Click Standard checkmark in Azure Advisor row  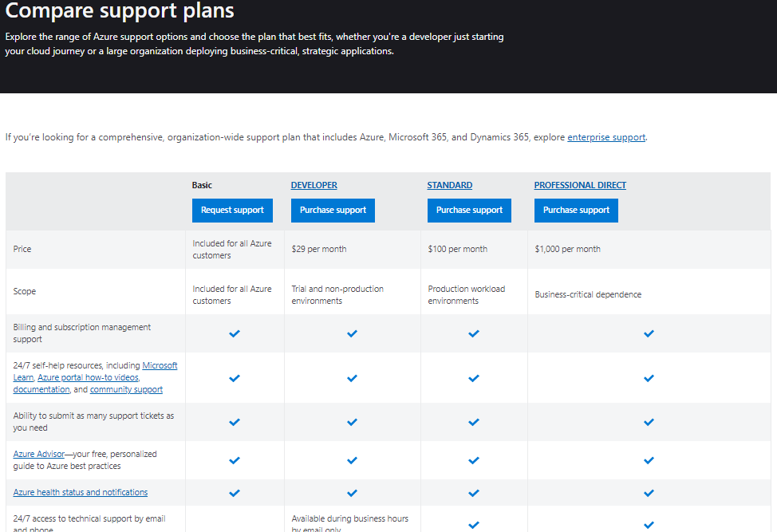pyautogui.click(x=474, y=461)
